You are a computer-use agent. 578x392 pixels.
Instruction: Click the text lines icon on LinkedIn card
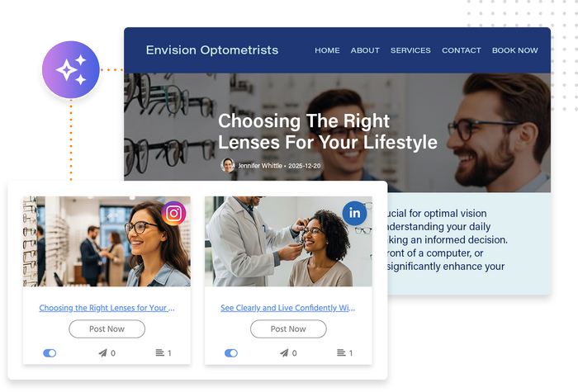pos(341,352)
